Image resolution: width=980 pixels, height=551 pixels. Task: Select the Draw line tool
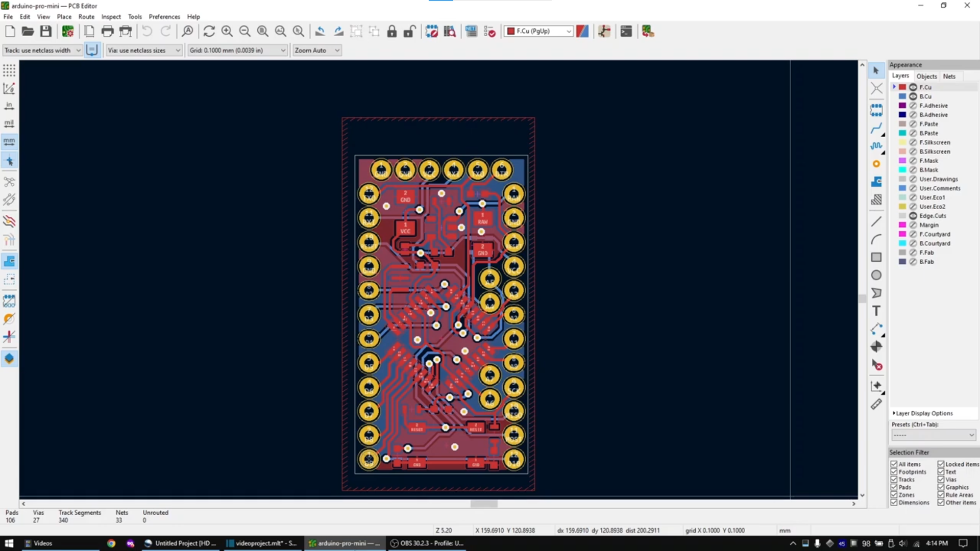pyautogui.click(x=876, y=221)
